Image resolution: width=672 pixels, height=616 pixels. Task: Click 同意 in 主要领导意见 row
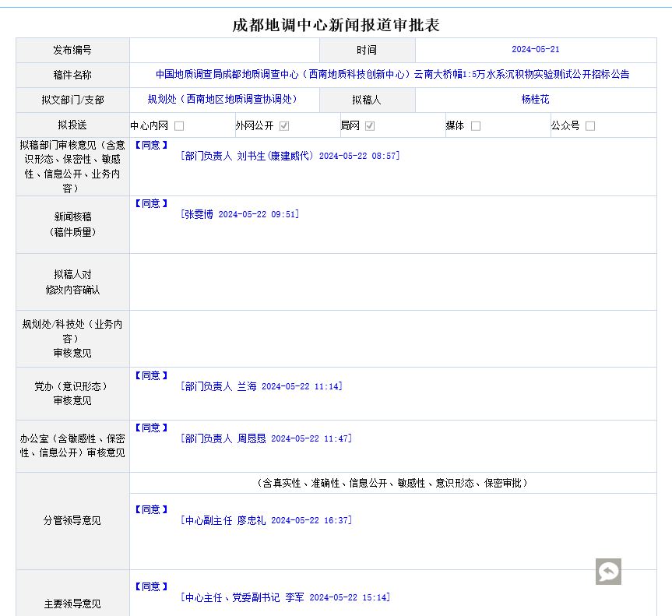(x=151, y=587)
